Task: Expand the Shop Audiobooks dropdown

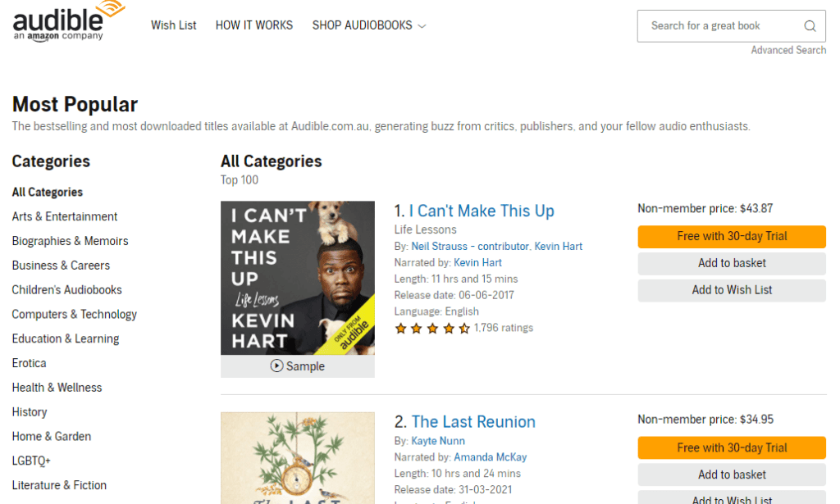Action: point(369,25)
